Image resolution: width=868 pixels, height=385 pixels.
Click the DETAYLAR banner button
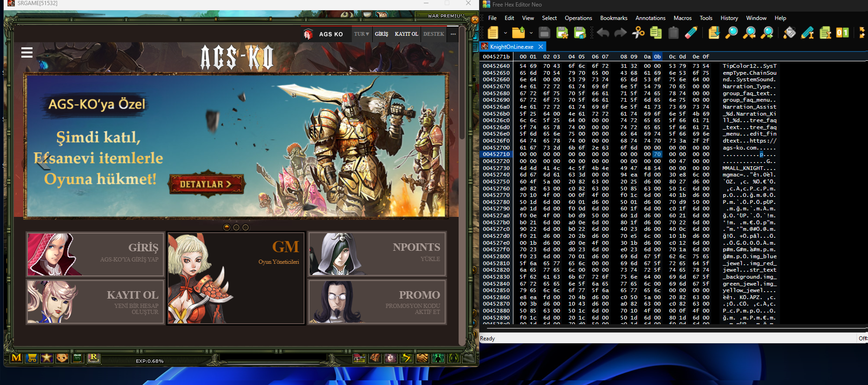point(206,184)
